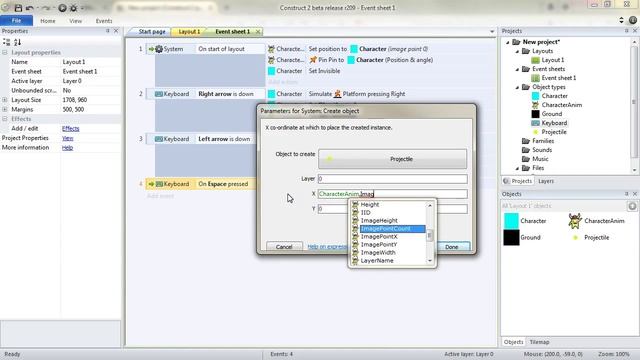The image size is (640, 360).
Task: Collapse the Files folder
Action: 517,168
